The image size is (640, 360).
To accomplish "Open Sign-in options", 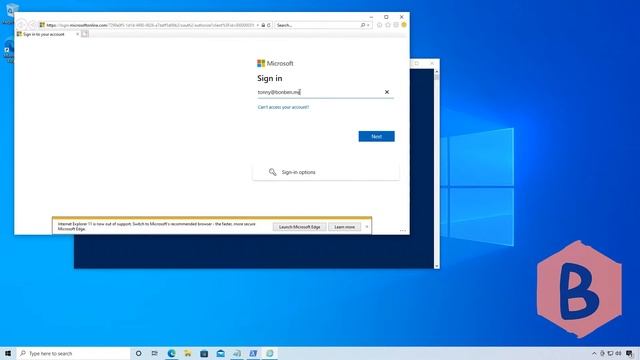I will point(326,172).
